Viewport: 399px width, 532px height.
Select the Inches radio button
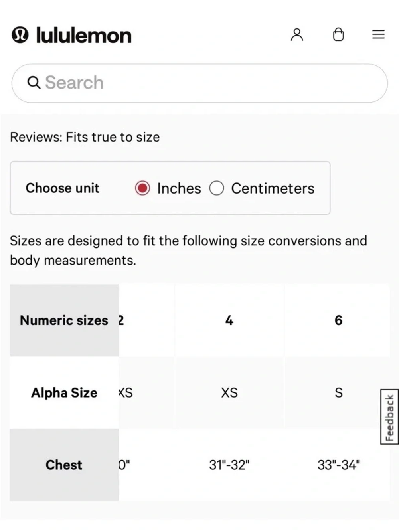pyautogui.click(x=142, y=188)
